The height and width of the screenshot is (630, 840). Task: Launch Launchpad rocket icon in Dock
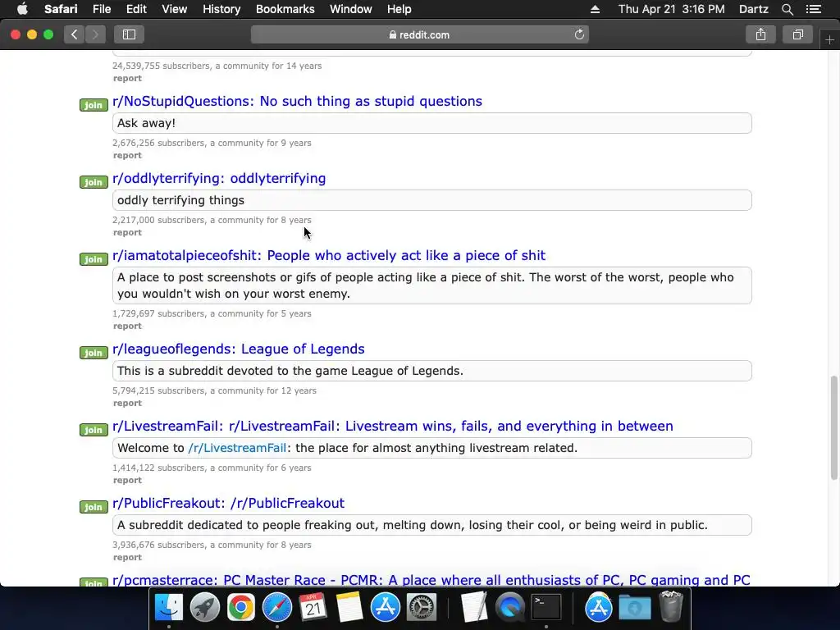click(x=204, y=608)
